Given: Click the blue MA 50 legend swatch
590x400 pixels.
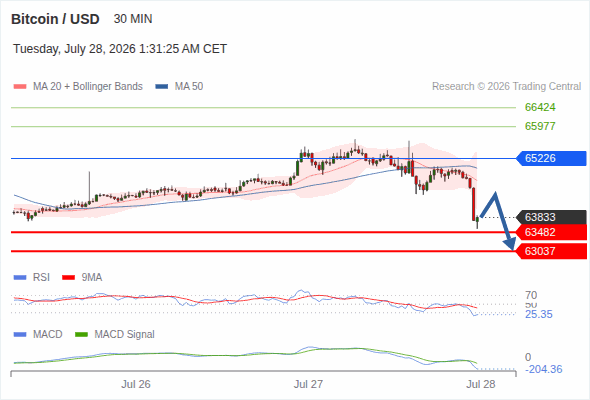Looking at the screenshot, I should pyautogui.click(x=162, y=87).
